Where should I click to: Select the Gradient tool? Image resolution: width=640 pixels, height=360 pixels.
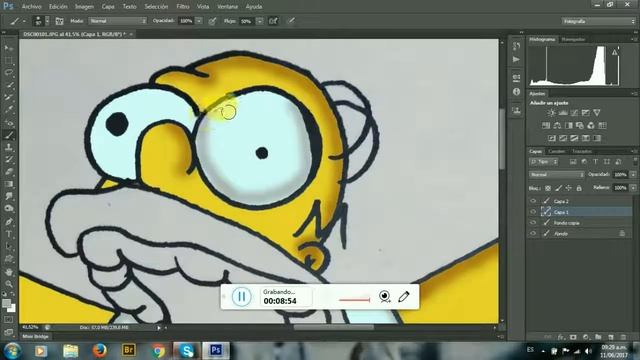pos(9,184)
